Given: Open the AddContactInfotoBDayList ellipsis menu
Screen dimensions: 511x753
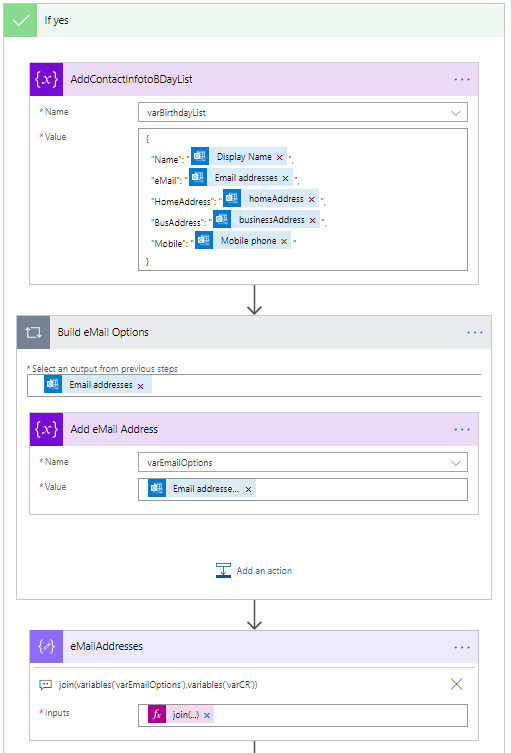Looking at the screenshot, I should (462, 80).
